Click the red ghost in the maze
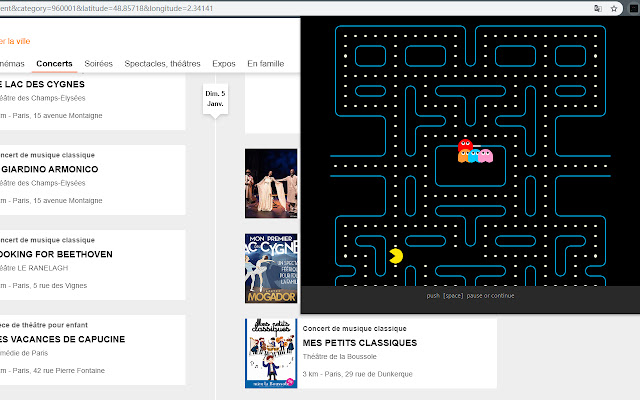The width and height of the screenshot is (640, 400). point(465,145)
